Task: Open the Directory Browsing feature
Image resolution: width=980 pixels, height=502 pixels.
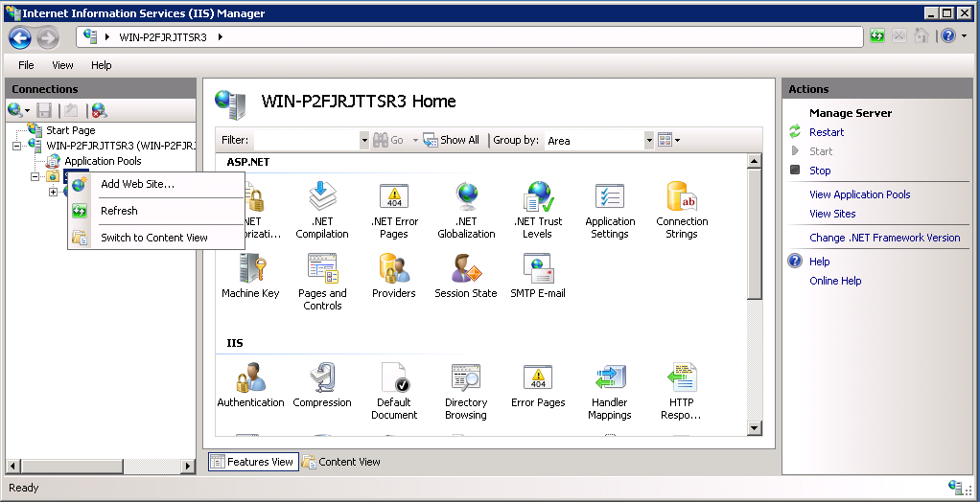Action: click(466, 392)
